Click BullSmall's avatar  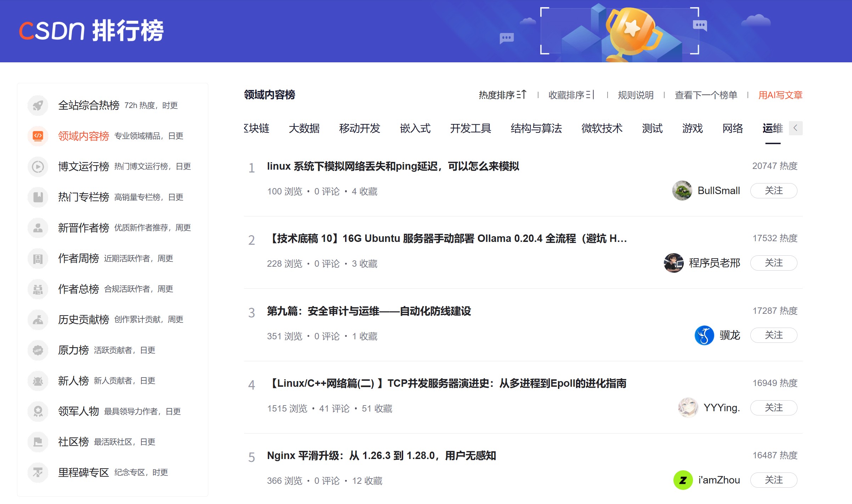[682, 191]
